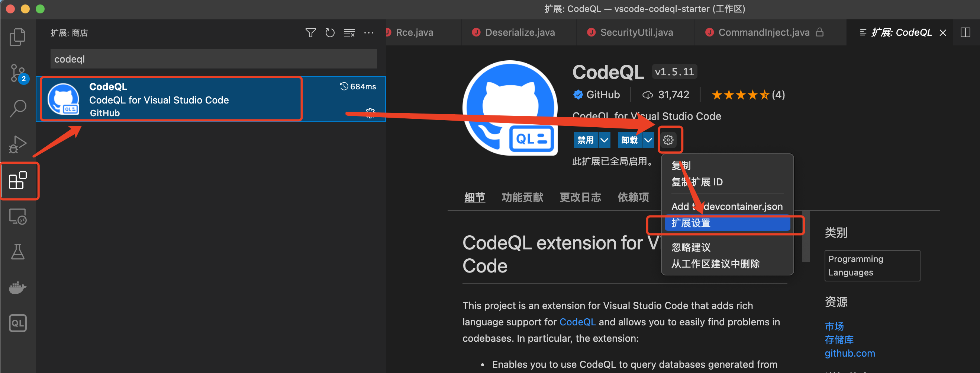Open the Search view in activity bar
The width and height of the screenshot is (980, 373).
[x=17, y=109]
